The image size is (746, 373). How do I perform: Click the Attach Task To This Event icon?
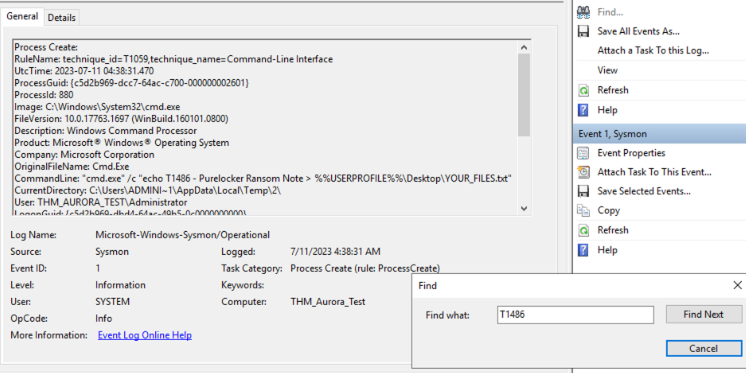coord(583,172)
